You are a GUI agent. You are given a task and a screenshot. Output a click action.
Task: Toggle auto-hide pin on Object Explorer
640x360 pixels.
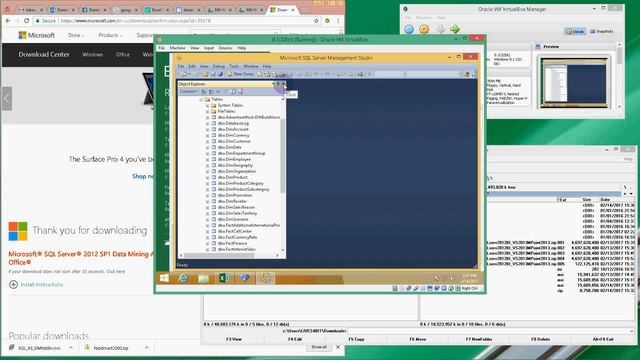click(x=278, y=84)
